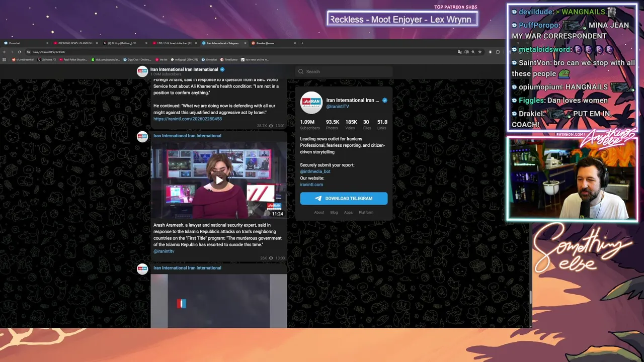Click the browser forward arrow
Screen dimensions: 644x362
click(12, 52)
